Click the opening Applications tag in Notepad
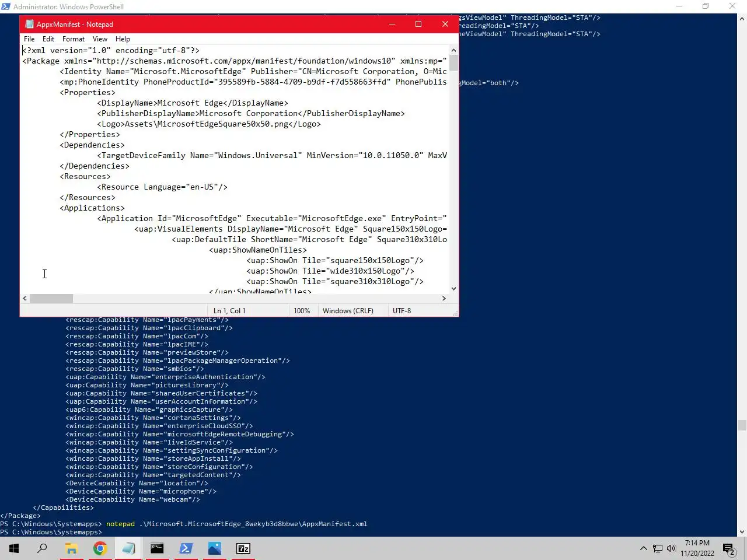The height and width of the screenshot is (560, 747). tap(92, 208)
